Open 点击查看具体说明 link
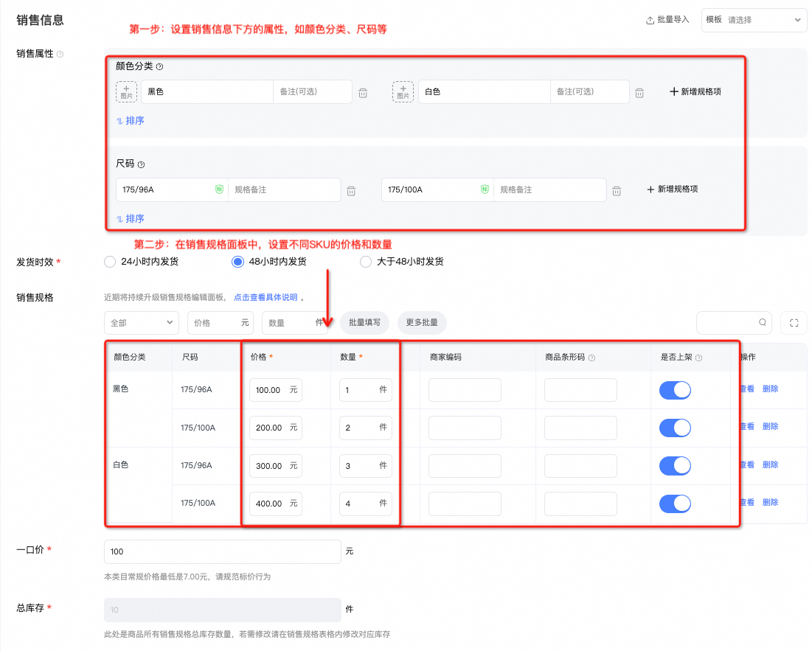Image resolution: width=812 pixels, height=651 pixels. coord(266,298)
